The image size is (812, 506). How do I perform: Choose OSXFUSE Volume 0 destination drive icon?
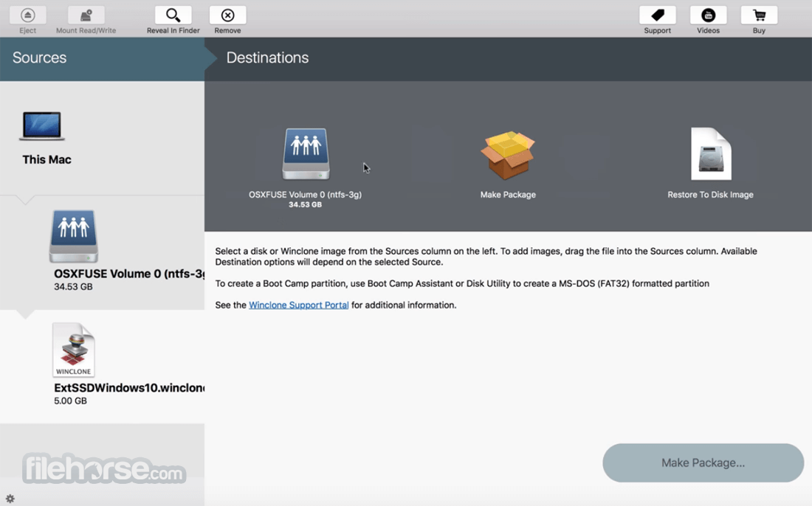306,153
